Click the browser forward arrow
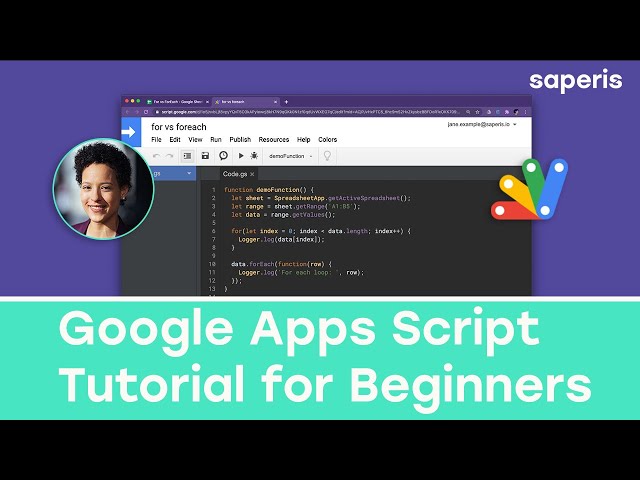This screenshot has width=640, height=480. click(137, 112)
